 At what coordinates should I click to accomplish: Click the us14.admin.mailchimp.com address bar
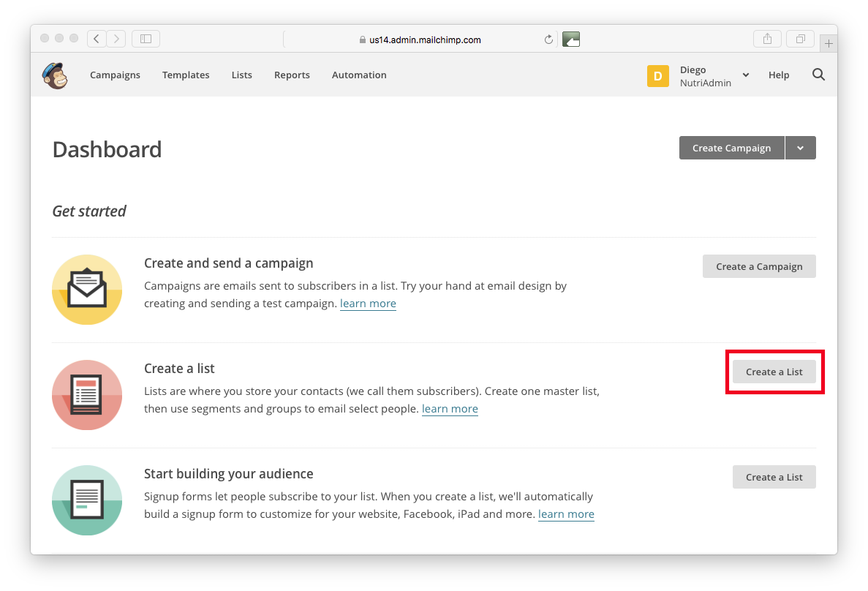point(420,39)
